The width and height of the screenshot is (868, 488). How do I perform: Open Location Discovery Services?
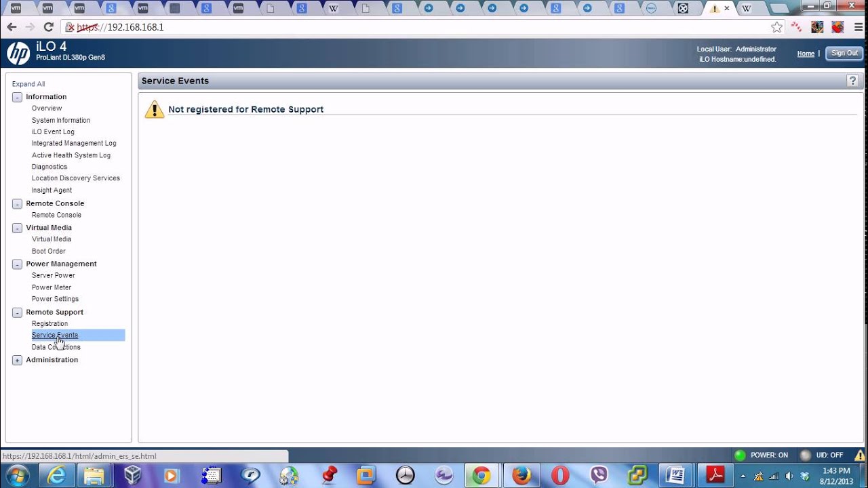[76, 178]
